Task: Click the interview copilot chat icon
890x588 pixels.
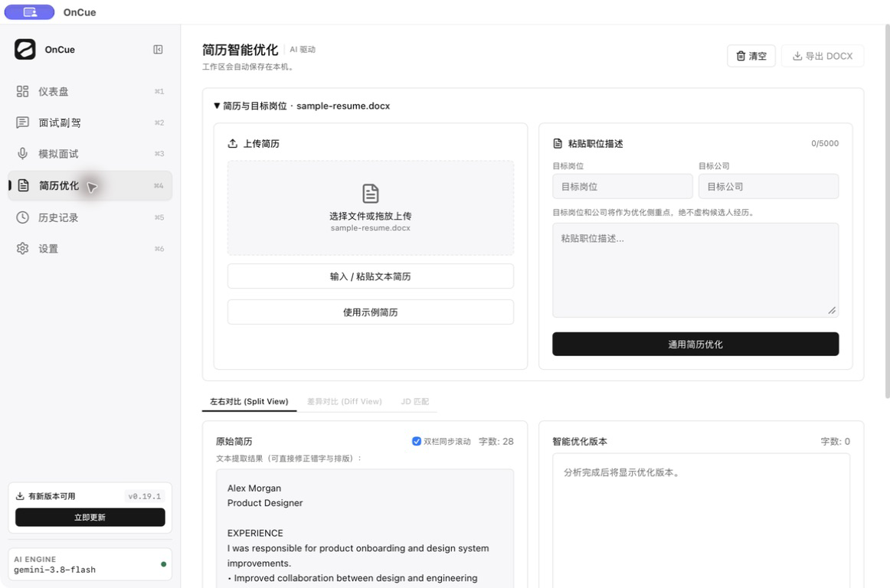Action: [23, 122]
